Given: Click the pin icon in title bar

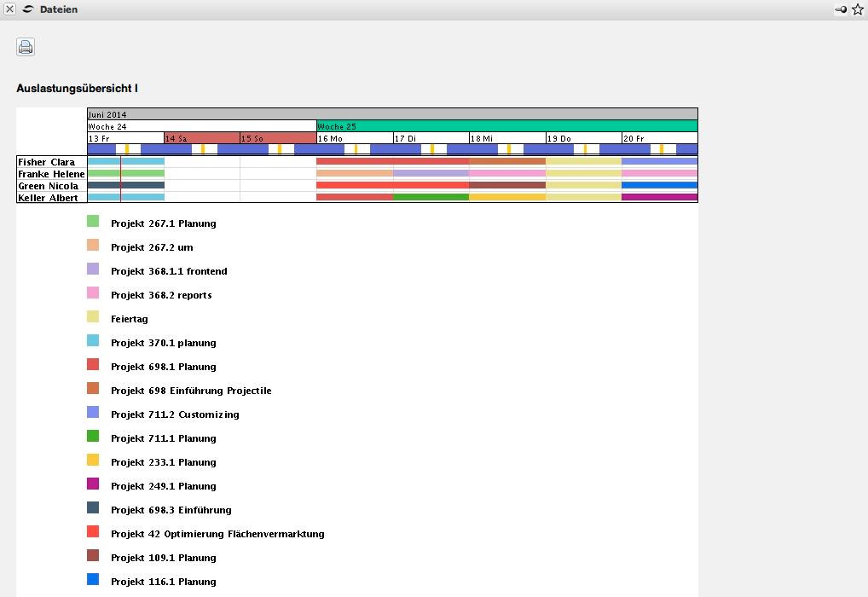Looking at the screenshot, I should pyautogui.click(x=841, y=9).
